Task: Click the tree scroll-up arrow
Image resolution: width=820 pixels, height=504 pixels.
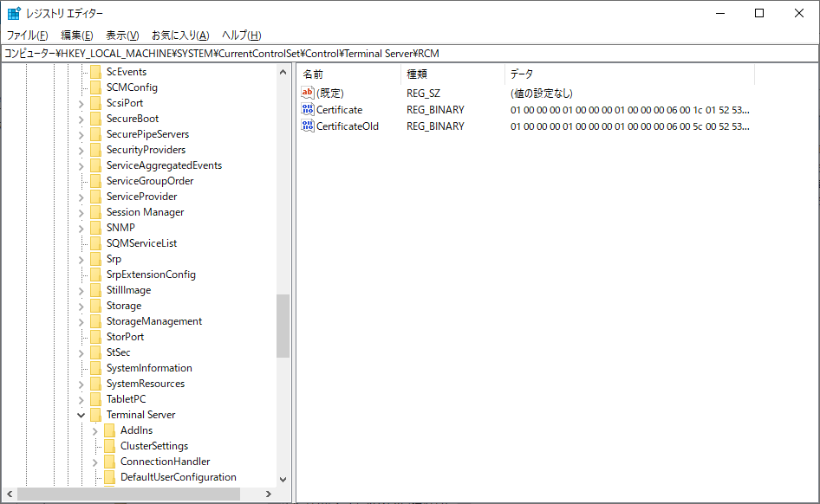Action: 283,72
